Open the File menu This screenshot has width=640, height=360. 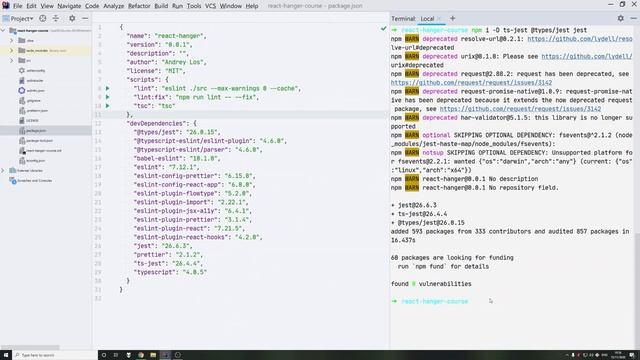point(18,6)
